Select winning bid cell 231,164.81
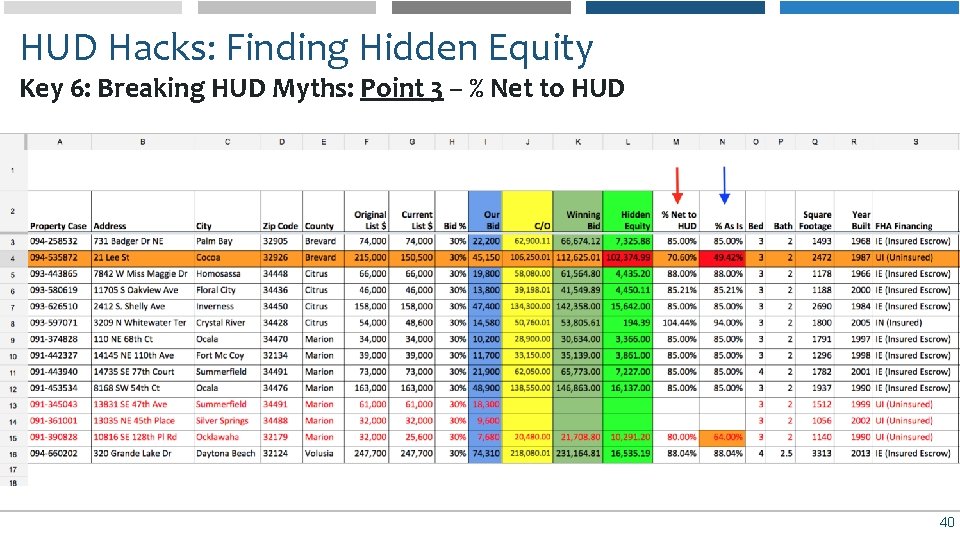Viewport: 960px width, 540px height. pos(577,454)
